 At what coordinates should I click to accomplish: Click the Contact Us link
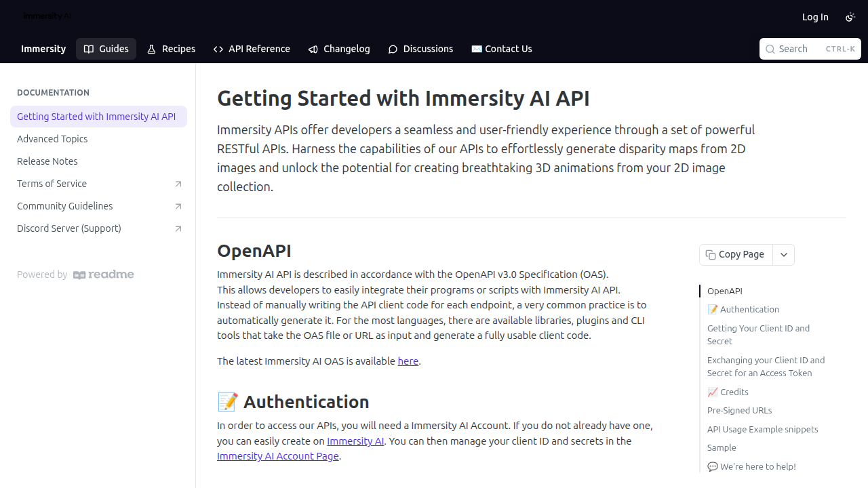(502, 49)
